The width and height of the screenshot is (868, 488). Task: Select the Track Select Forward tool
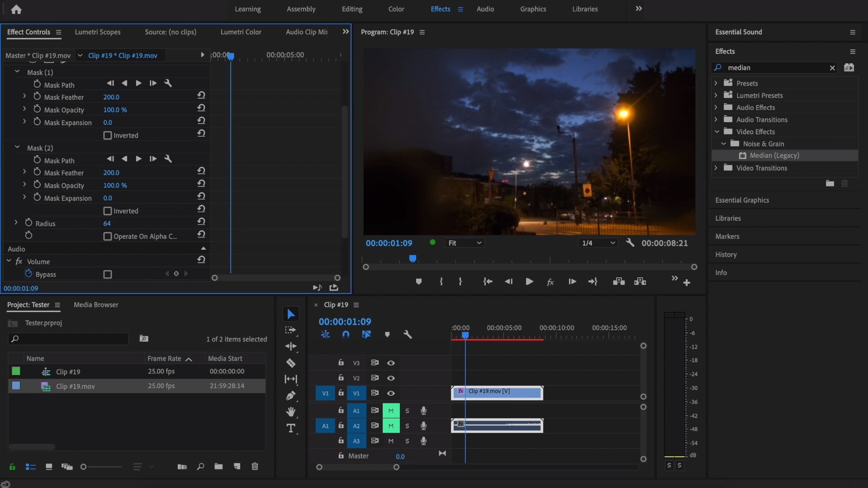coord(290,330)
